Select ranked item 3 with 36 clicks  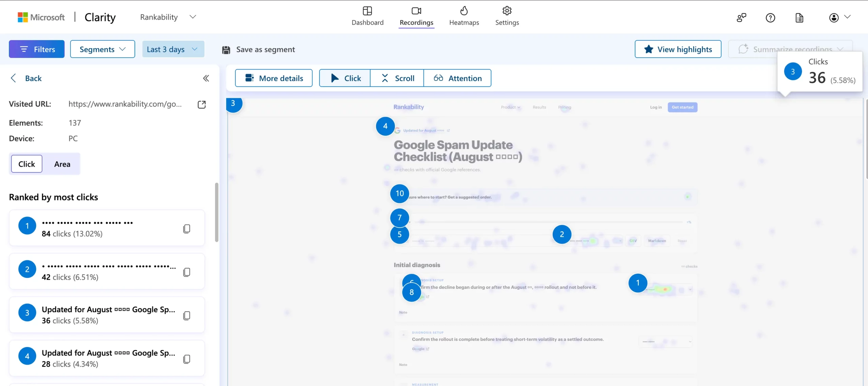pos(107,315)
